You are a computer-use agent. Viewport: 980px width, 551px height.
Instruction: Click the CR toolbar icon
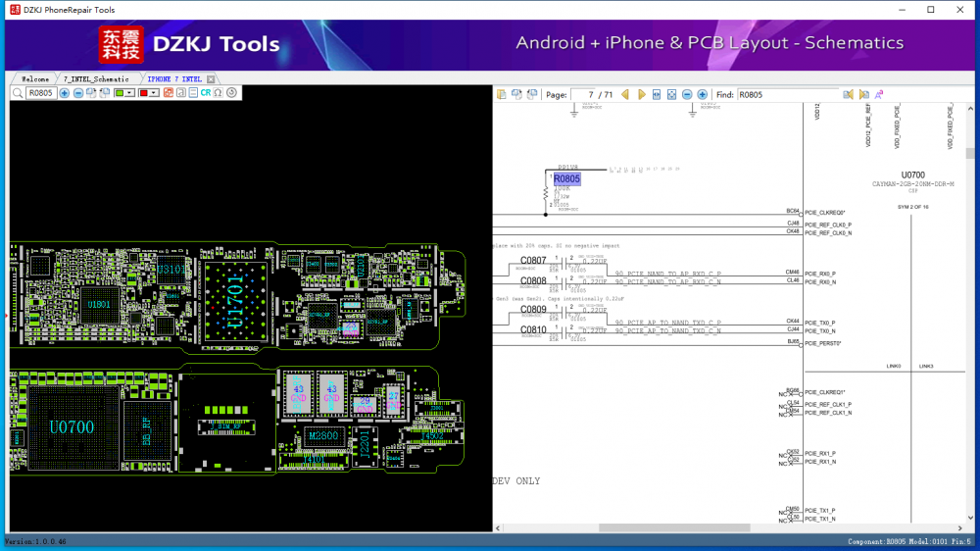(206, 93)
